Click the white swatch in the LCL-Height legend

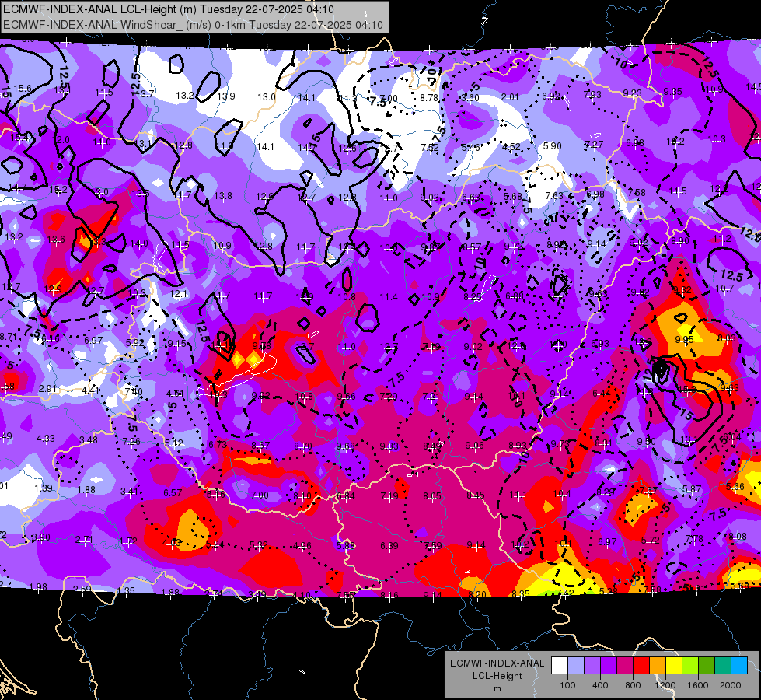point(559,665)
